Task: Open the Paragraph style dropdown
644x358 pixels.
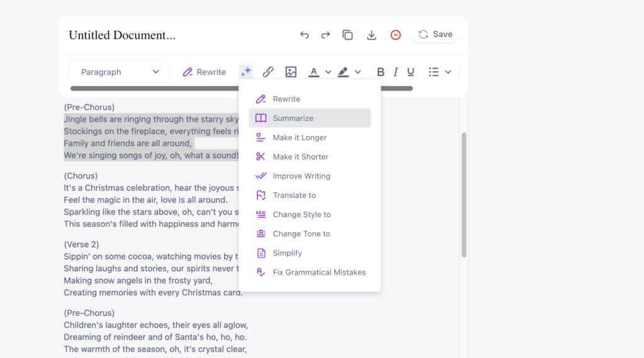Action: [x=119, y=72]
